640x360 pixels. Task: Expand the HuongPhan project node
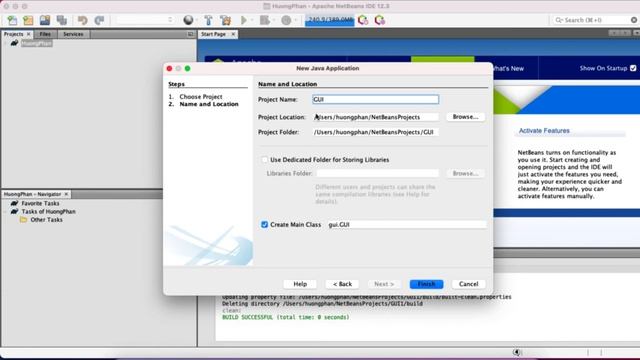(5, 43)
